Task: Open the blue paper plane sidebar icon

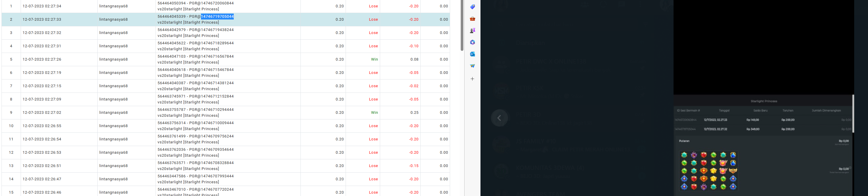Action: 473,66
